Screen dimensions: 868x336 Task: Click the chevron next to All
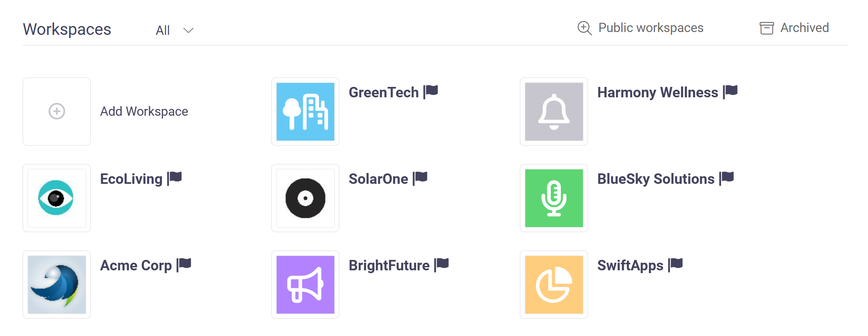188,30
